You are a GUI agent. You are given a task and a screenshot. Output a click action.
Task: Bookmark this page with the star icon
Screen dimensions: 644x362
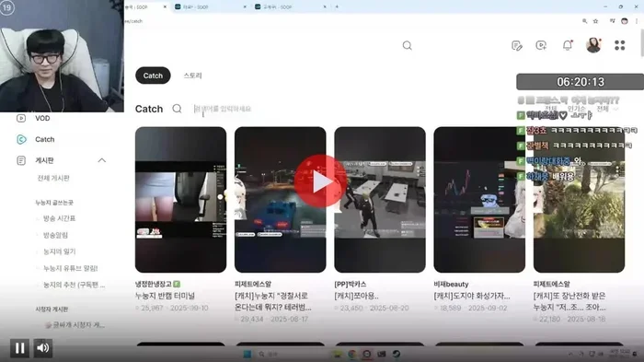[x=595, y=21]
